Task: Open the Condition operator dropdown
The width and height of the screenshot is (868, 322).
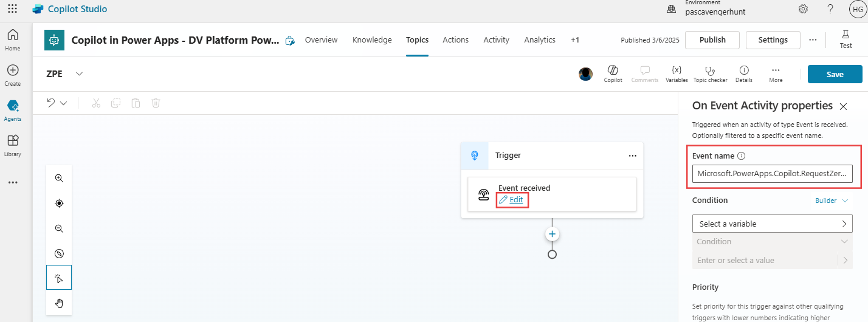Action: 772,241
